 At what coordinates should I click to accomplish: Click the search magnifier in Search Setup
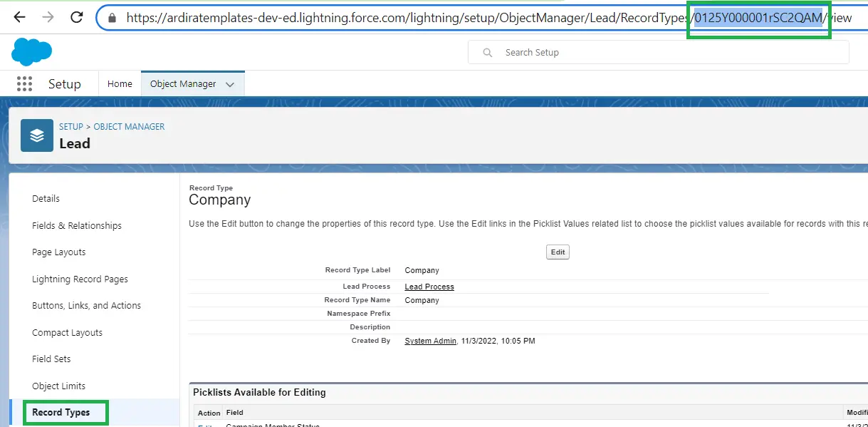point(486,52)
